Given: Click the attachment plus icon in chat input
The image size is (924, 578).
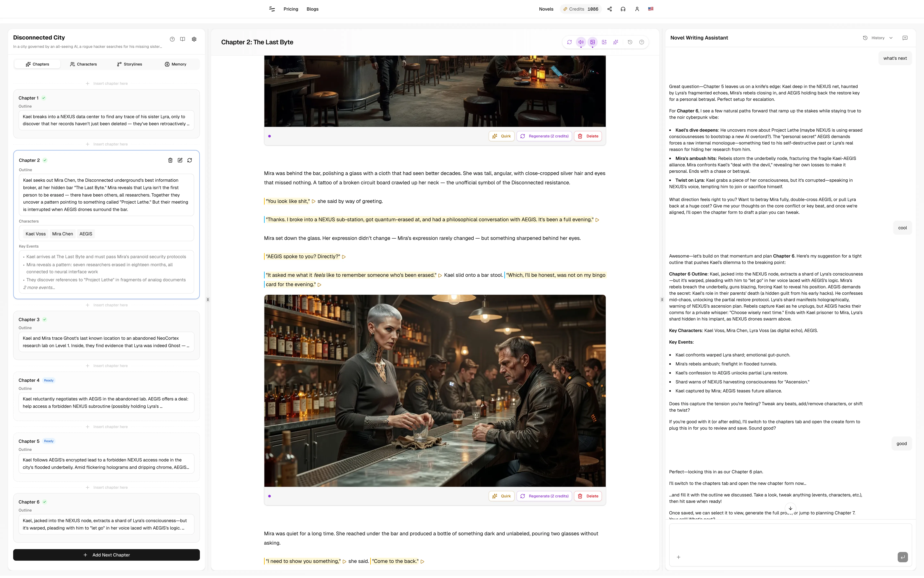Looking at the screenshot, I should 679,557.
